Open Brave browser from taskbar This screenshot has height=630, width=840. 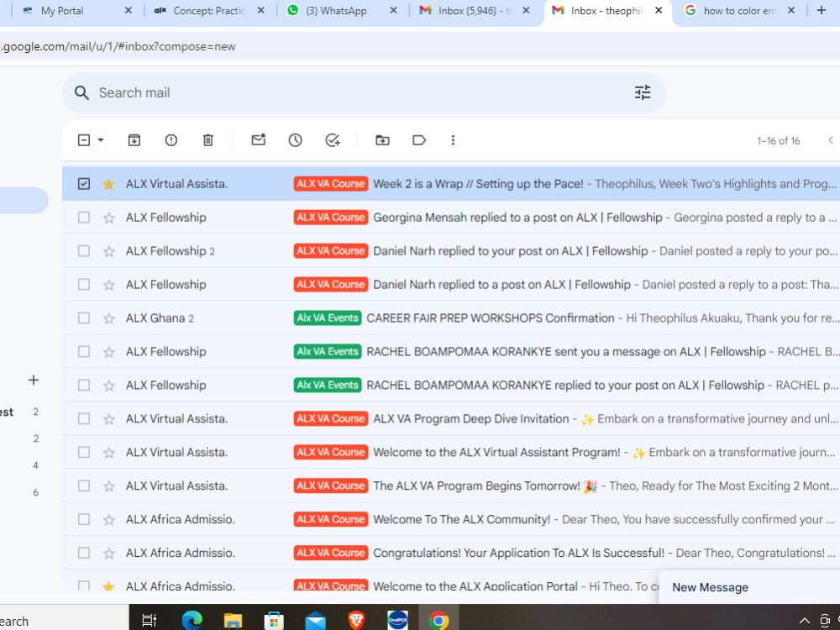pyautogui.click(x=356, y=621)
